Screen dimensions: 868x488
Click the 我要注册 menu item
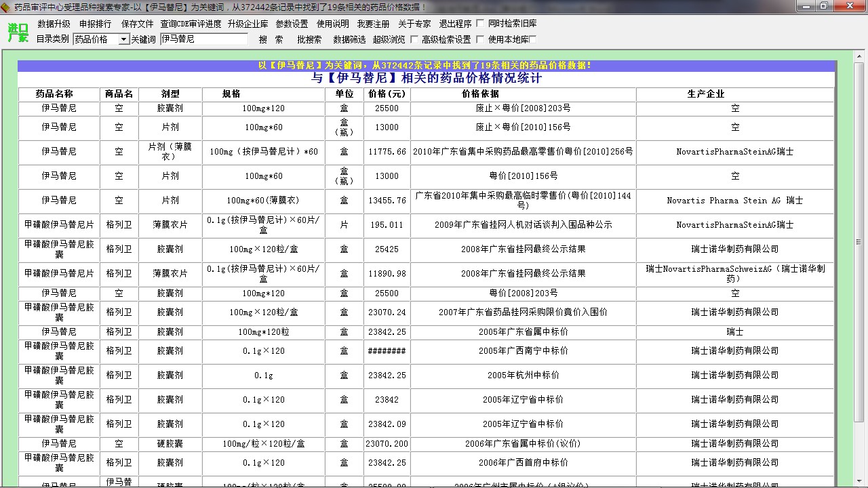(374, 24)
